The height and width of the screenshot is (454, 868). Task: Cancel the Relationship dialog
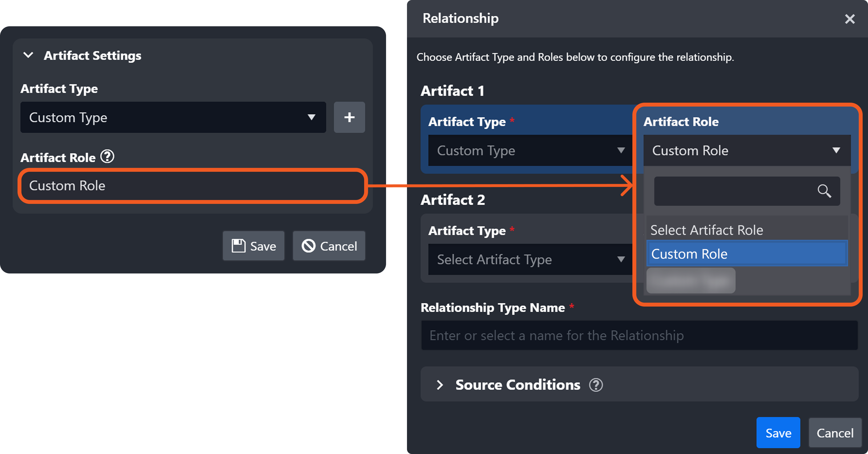pos(835,433)
